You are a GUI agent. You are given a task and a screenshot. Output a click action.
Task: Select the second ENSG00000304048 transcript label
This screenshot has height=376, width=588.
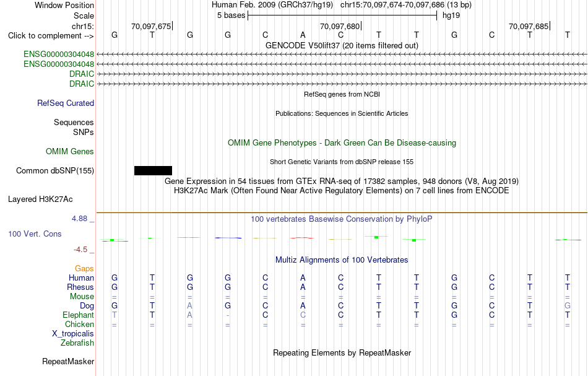pos(59,64)
